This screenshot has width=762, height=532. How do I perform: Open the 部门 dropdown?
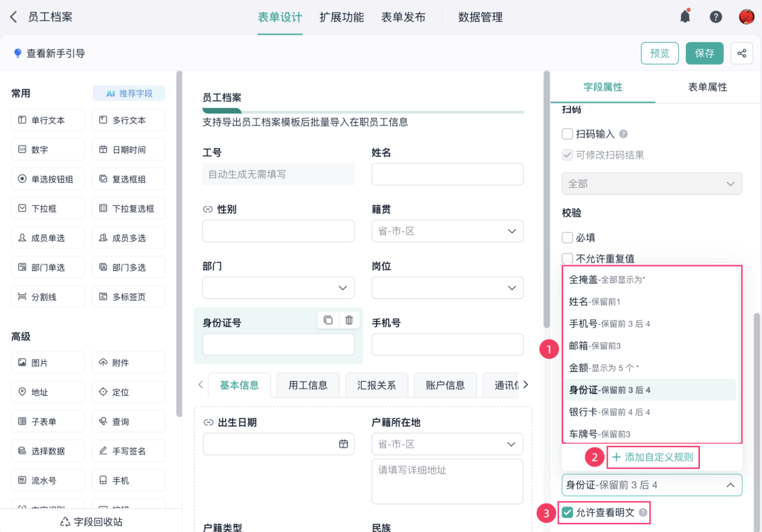(x=279, y=288)
